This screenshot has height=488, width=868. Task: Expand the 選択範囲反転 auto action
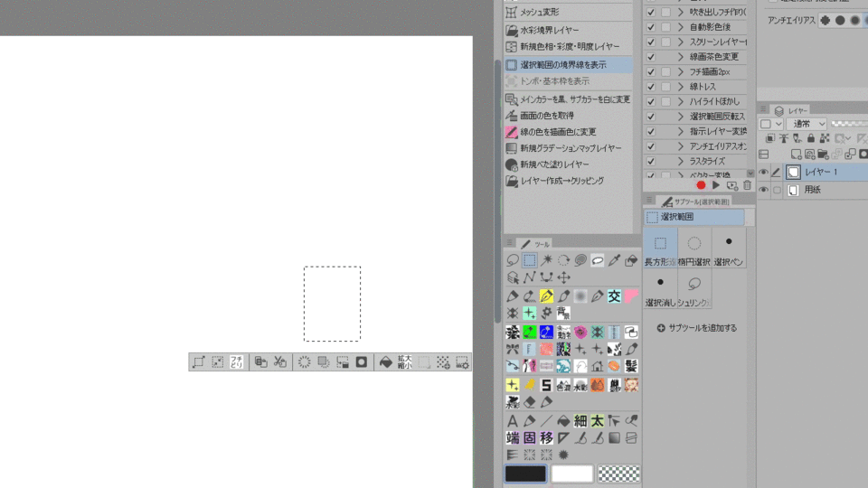coord(681,117)
